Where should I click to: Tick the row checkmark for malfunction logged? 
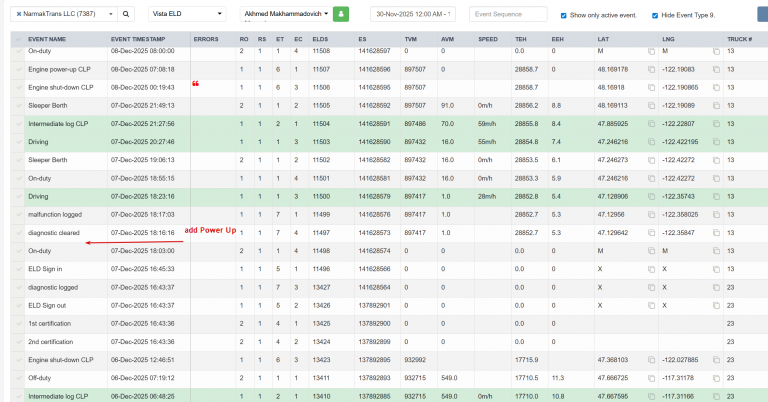click(x=19, y=215)
